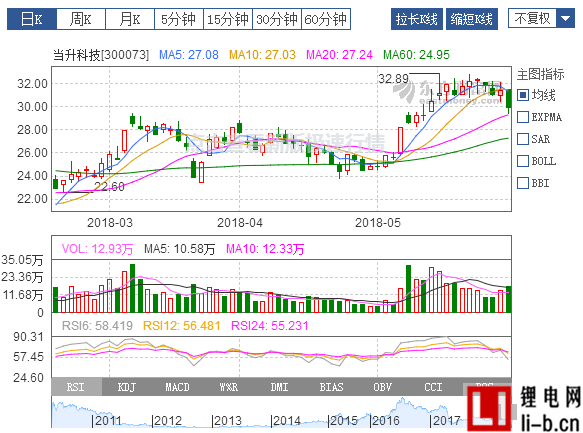Click the RSI6: 58.419 label

(97, 326)
